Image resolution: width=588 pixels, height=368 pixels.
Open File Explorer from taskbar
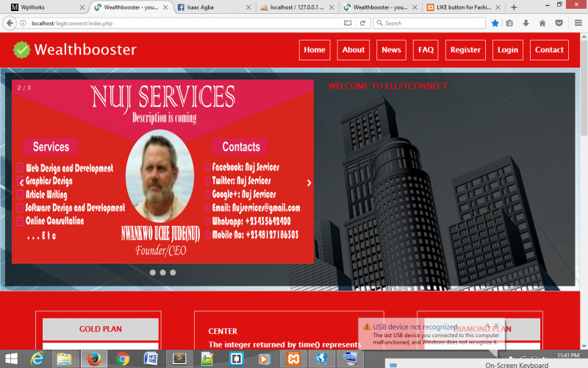coord(64,359)
